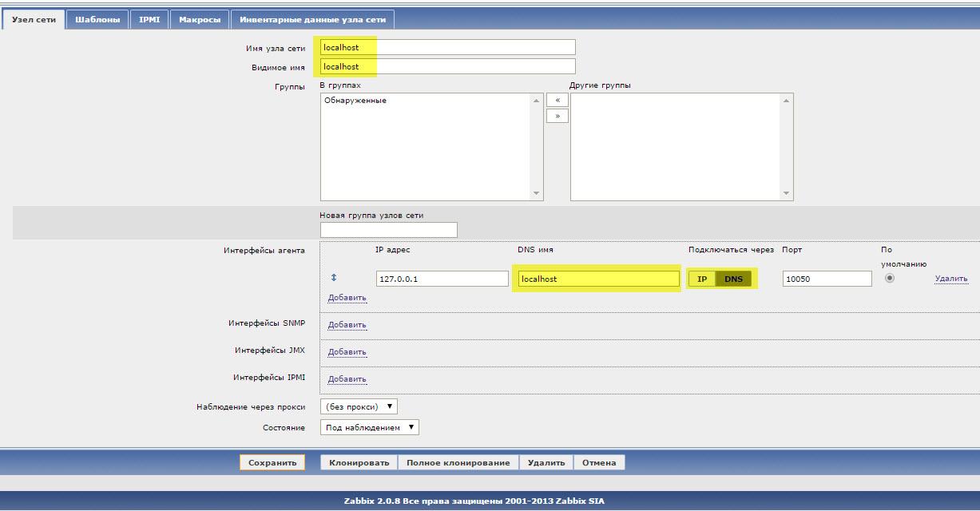The image size is (980, 511).
Task: Click the Полное клонирование button
Action: [458, 462]
